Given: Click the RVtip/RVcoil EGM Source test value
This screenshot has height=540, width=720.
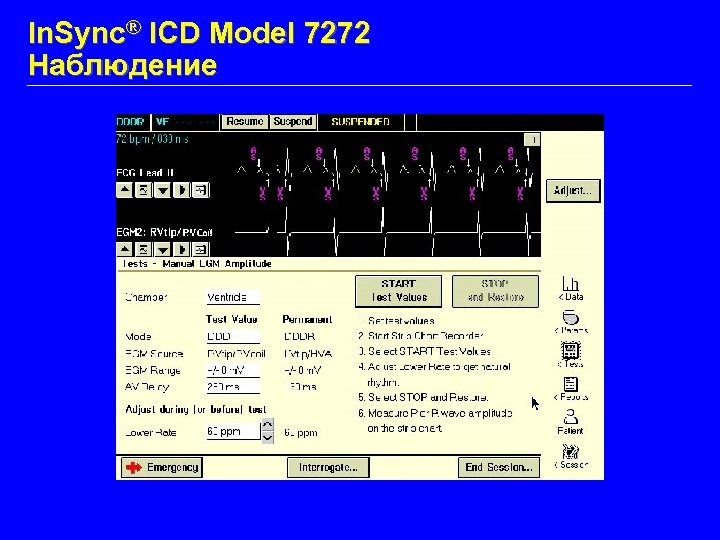Looking at the screenshot, I should pyautogui.click(x=236, y=354).
